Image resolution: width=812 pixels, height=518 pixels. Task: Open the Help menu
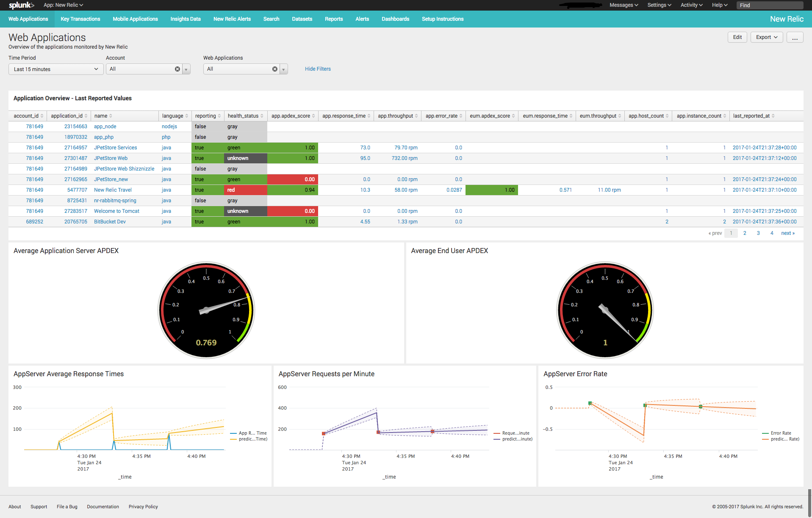pyautogui.click(x=720, y=5)
